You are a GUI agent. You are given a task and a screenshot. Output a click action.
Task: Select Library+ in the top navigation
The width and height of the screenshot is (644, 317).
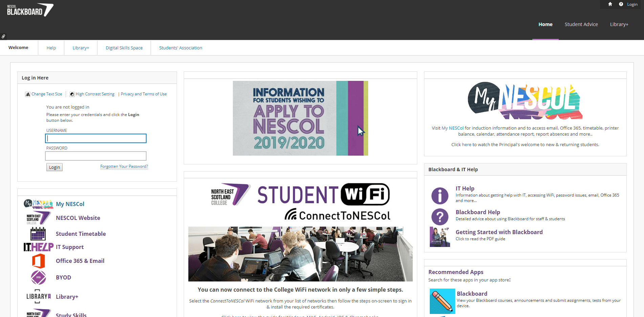619,24
